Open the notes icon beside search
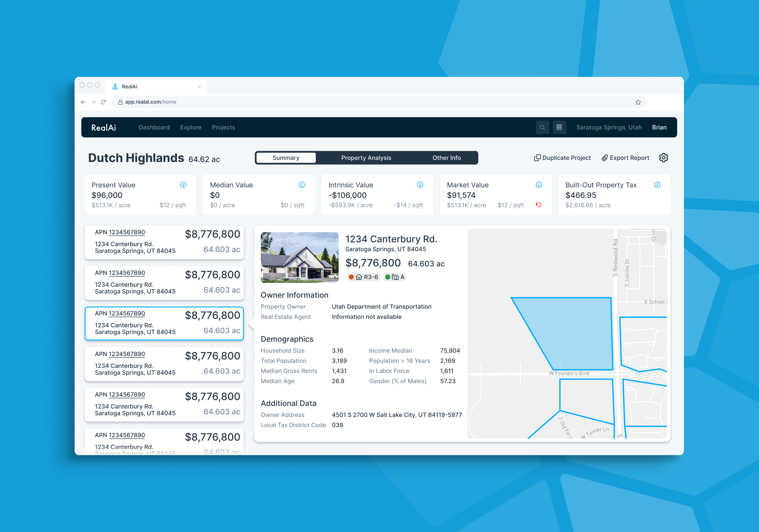This screenshot has width=759, height=532. (x=559, y=128)
